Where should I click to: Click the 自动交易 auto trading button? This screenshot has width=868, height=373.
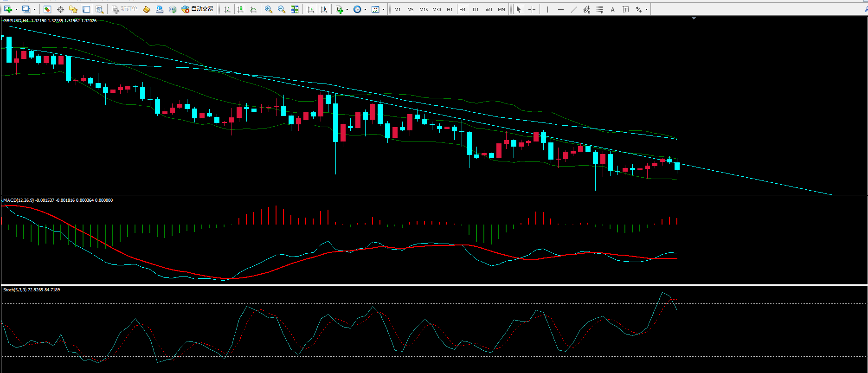click(198, 9)
